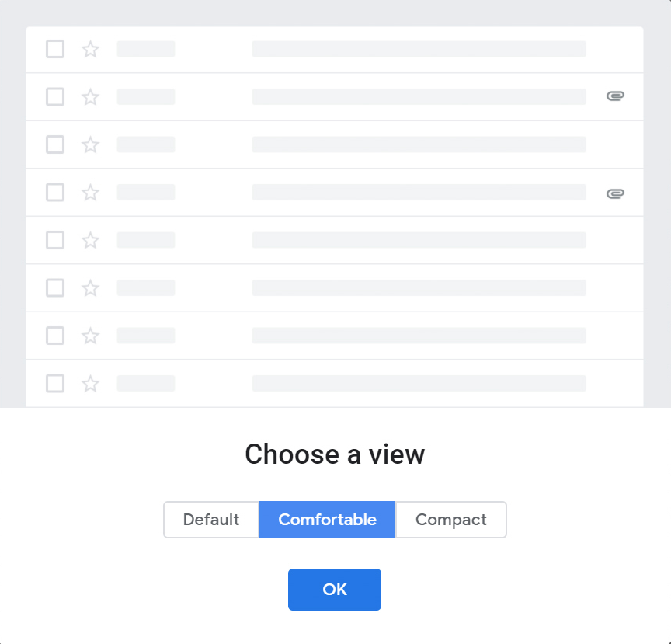Star the second row email
This screenshot has height=644, width=671.
coord(90,97)
